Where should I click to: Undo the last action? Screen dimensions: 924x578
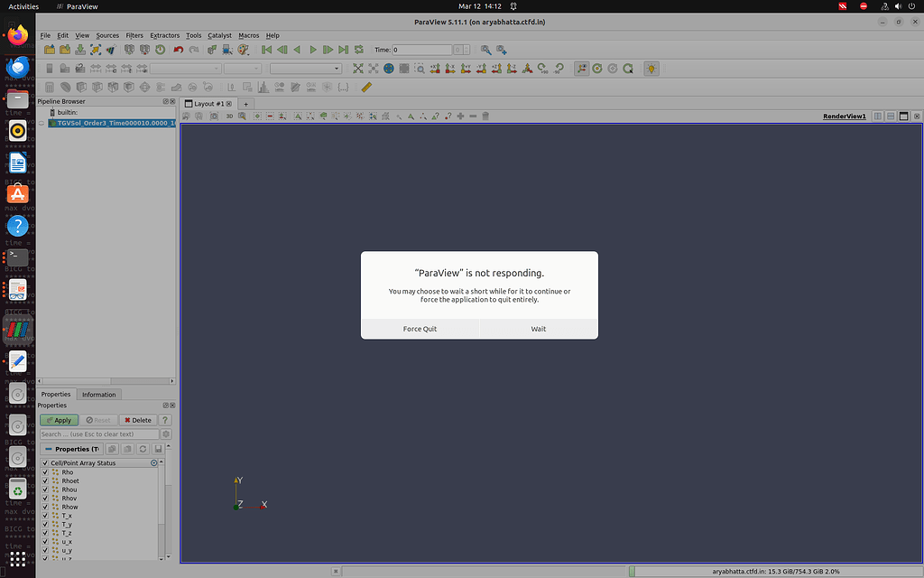pyautogui.click(x=180, y=50)
